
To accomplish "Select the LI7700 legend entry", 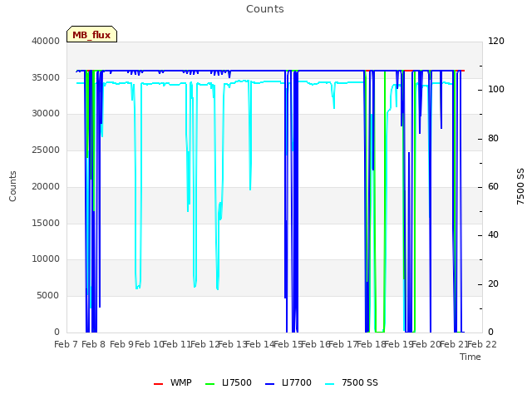I will click(288, 382).
